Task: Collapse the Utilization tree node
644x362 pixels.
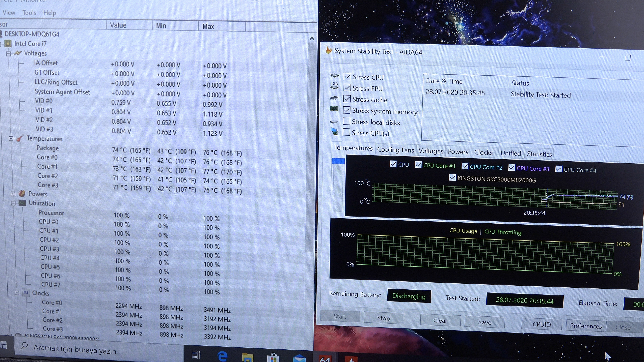Action: click(x=13, y=203)
